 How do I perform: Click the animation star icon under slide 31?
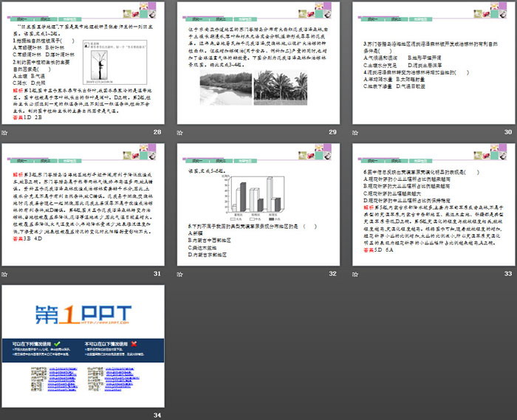[x=5, y=273]
